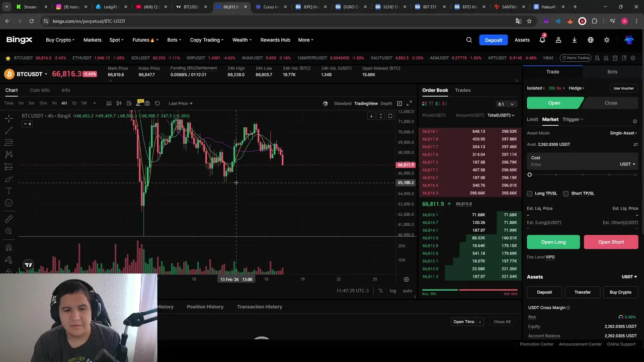
Task: Toggle auto scale on chart
Action: [x=408, y=291]
